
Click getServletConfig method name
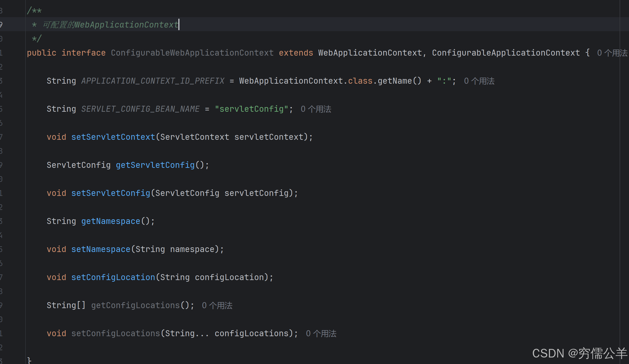[155, 165]
